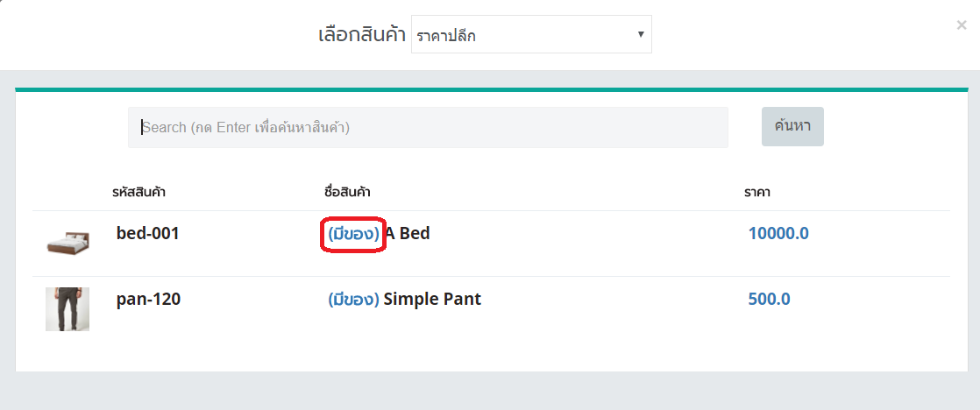Choose the Simple Pant product name

(432, 300)
